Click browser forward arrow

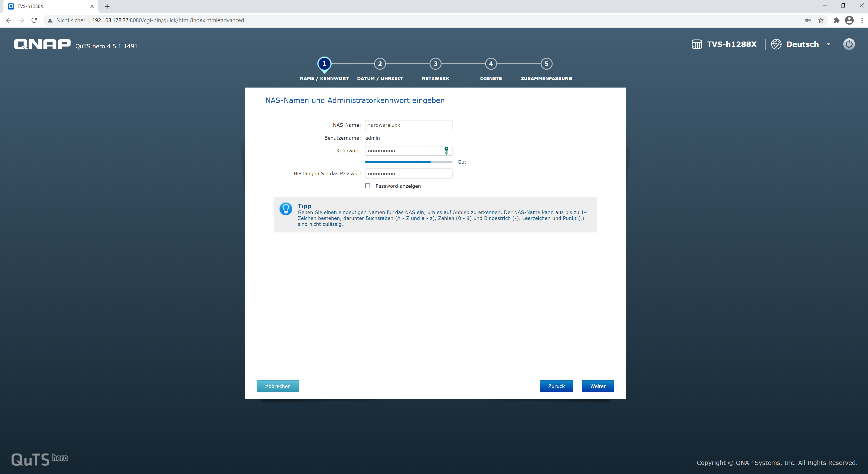22,20
